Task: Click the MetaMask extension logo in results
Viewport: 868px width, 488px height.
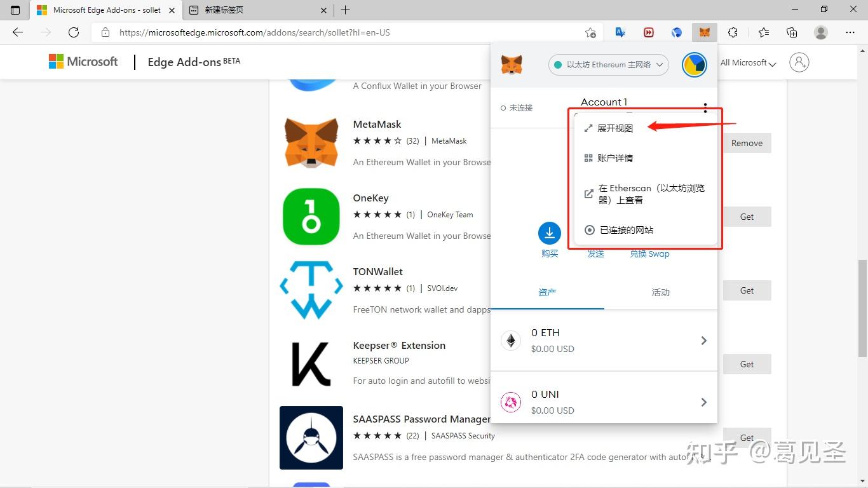Action: click(311, 143)
